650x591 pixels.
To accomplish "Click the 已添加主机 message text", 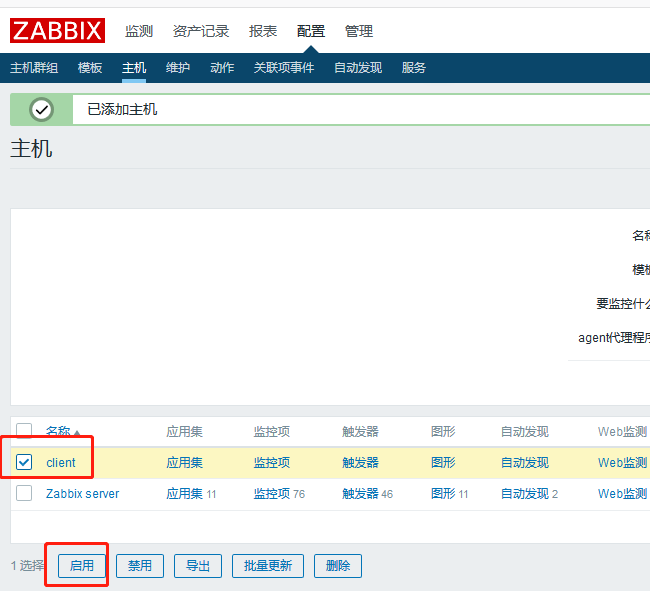I will pos(122,109).
